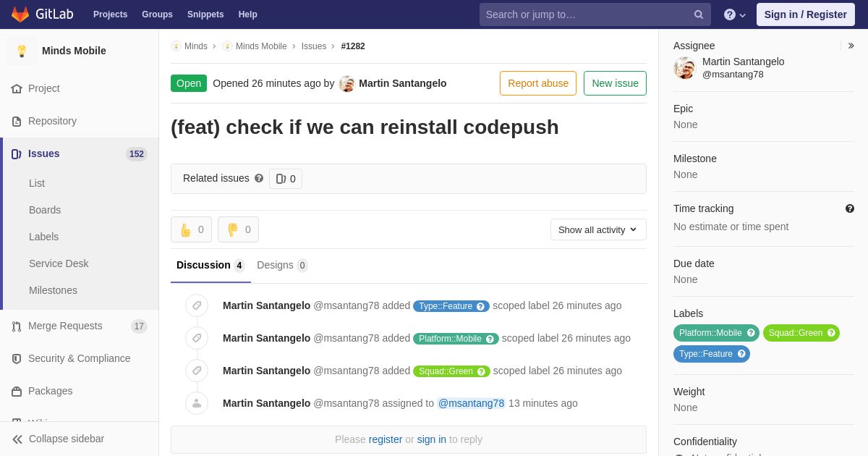Click Platform::Mobile label in sidebar
The image size is (868, 456).
point(716,333)
